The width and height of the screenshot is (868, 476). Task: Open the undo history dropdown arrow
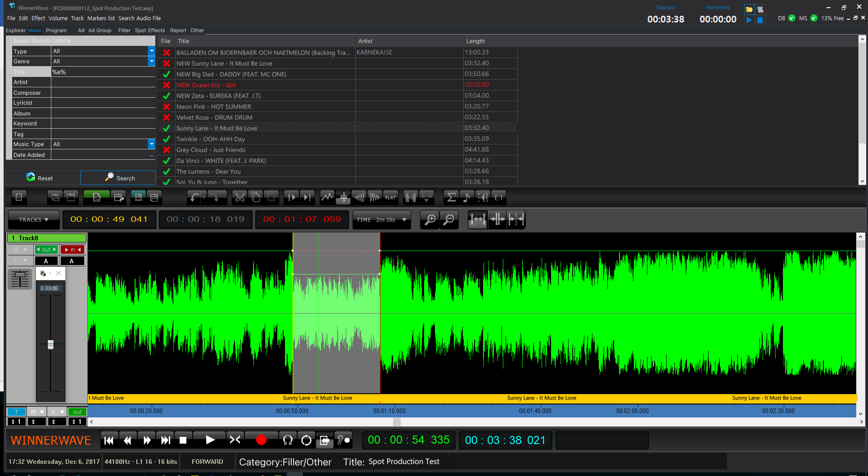coord(204,197)
